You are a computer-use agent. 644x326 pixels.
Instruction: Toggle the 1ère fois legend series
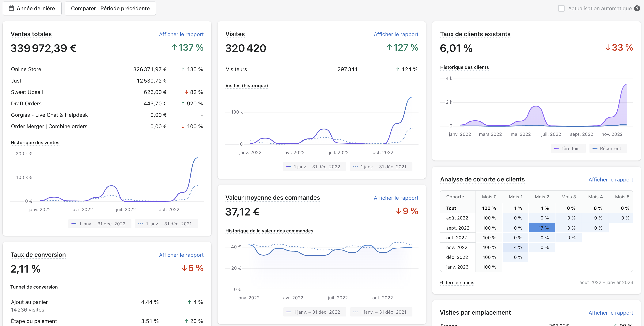(x=568, y=149)
